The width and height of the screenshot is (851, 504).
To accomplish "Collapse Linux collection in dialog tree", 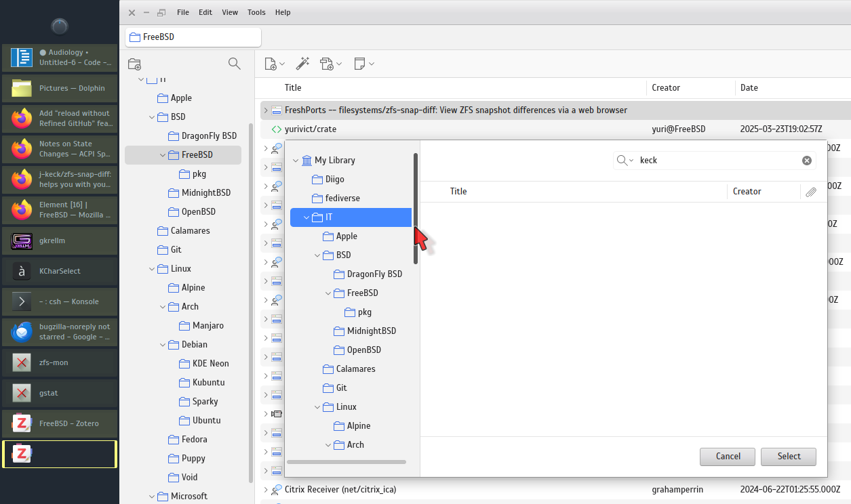I will pos(317,407).
